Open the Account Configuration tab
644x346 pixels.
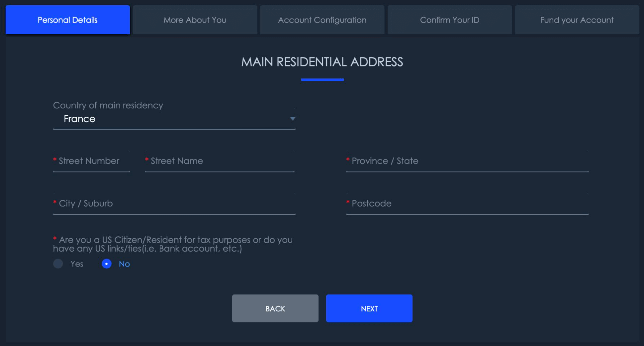322,20
